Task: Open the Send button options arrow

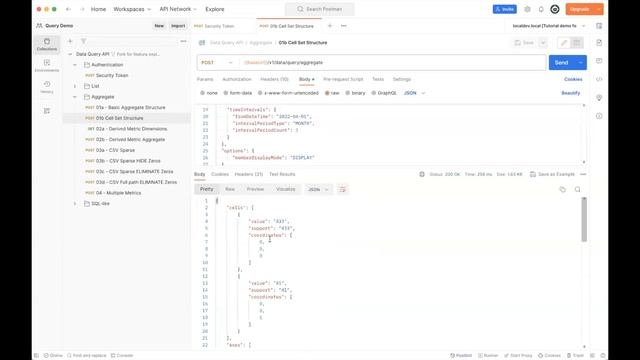Action: tap(580, 62)
